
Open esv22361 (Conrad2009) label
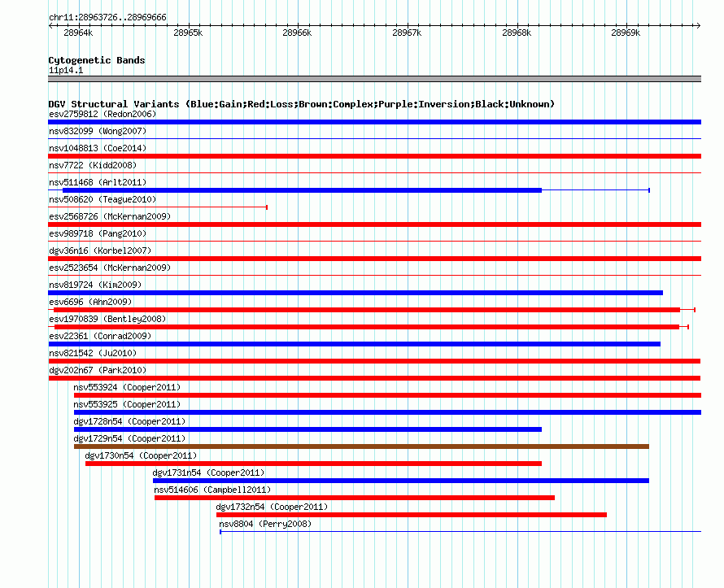(x=100, y=336)
